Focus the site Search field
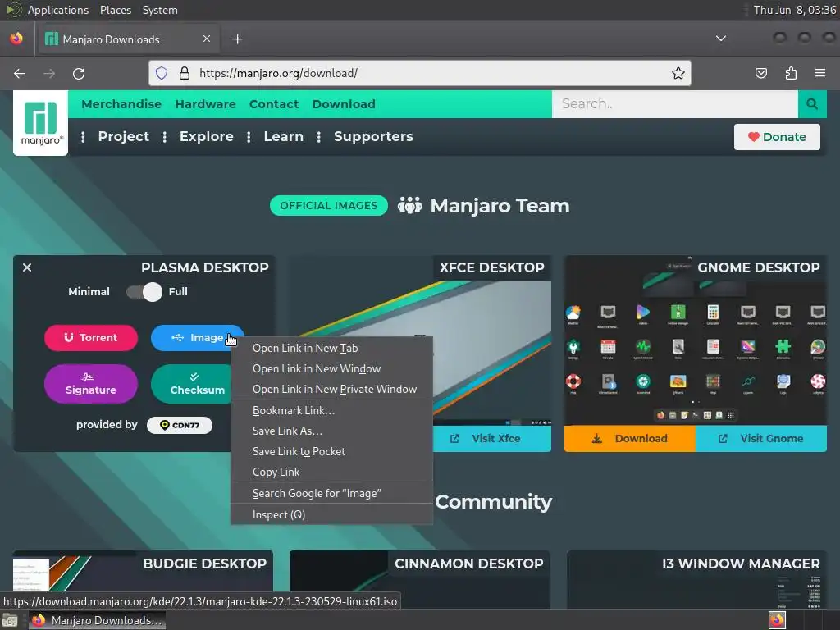The width and height of the screenshot is (840, 630). point(675,104)
